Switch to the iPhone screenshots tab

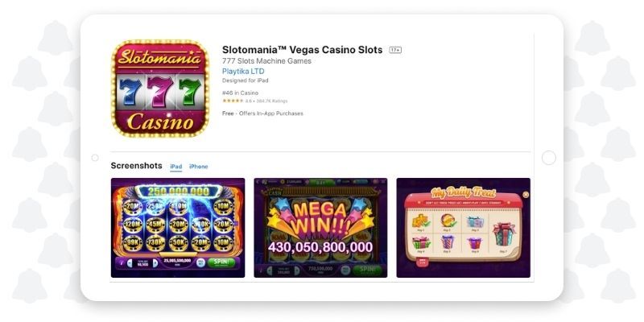(198, 167)
